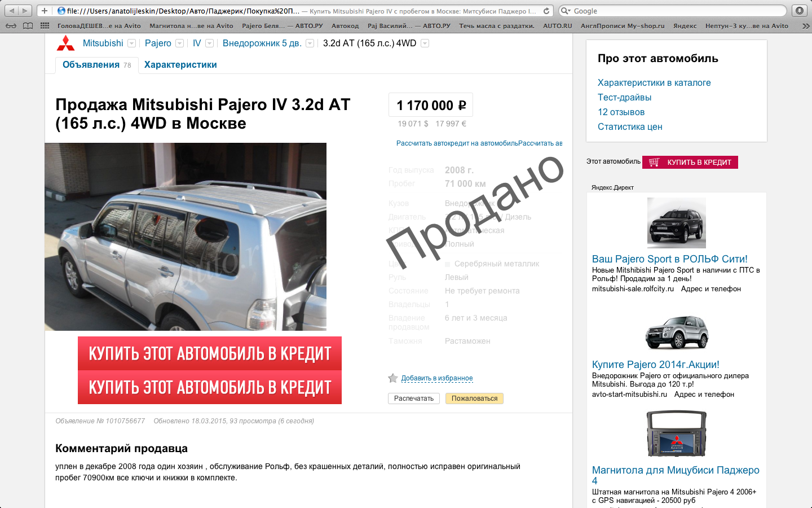Reload the page using the refresh icon
Screen dimensions: 812x508
pos(546,11)
